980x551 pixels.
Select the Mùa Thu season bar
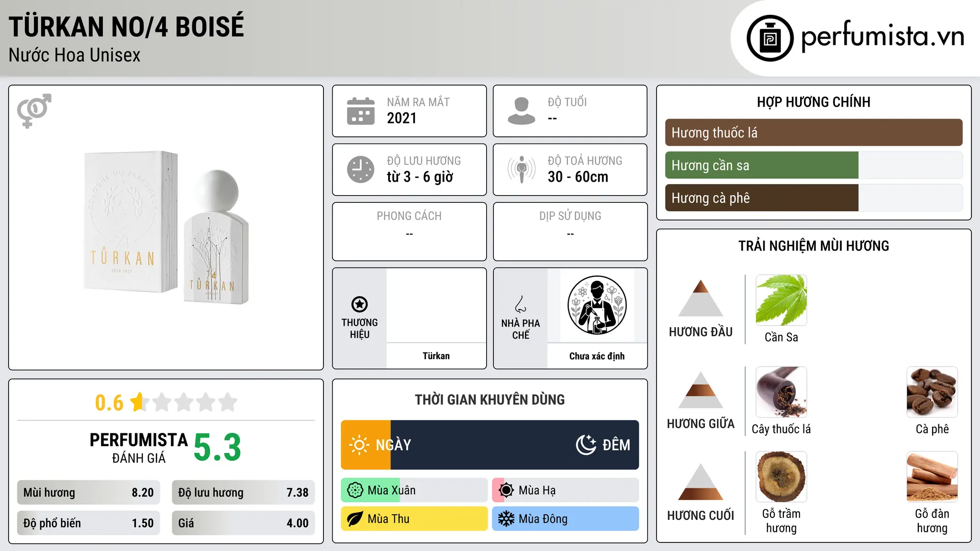(414, 519)
